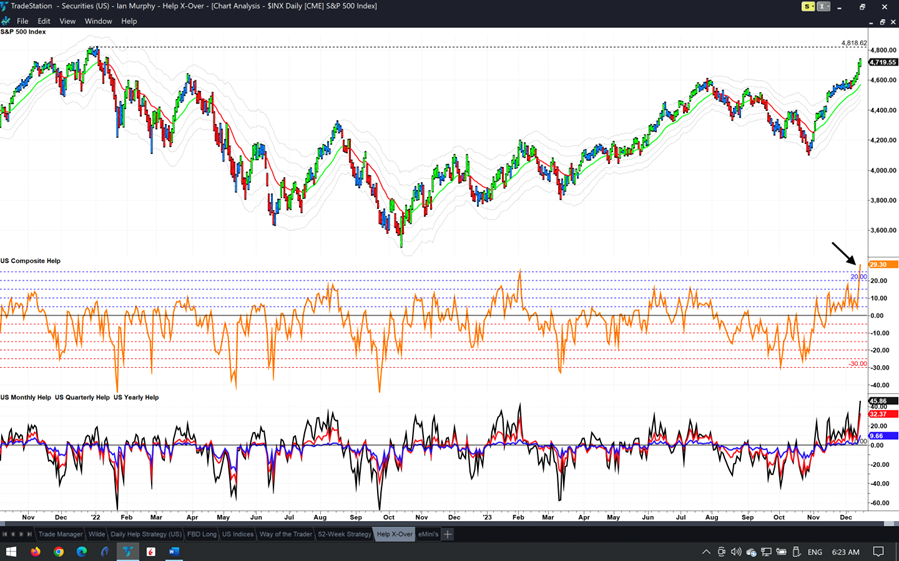
Task: Restore down the inner chart window
Action: click(882, 21)
